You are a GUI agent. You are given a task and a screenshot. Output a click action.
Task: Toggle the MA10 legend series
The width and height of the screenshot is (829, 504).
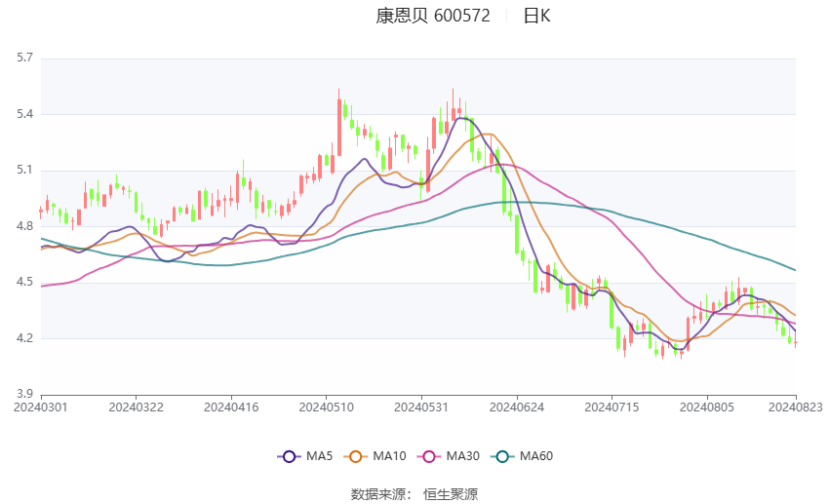point(375,456)
